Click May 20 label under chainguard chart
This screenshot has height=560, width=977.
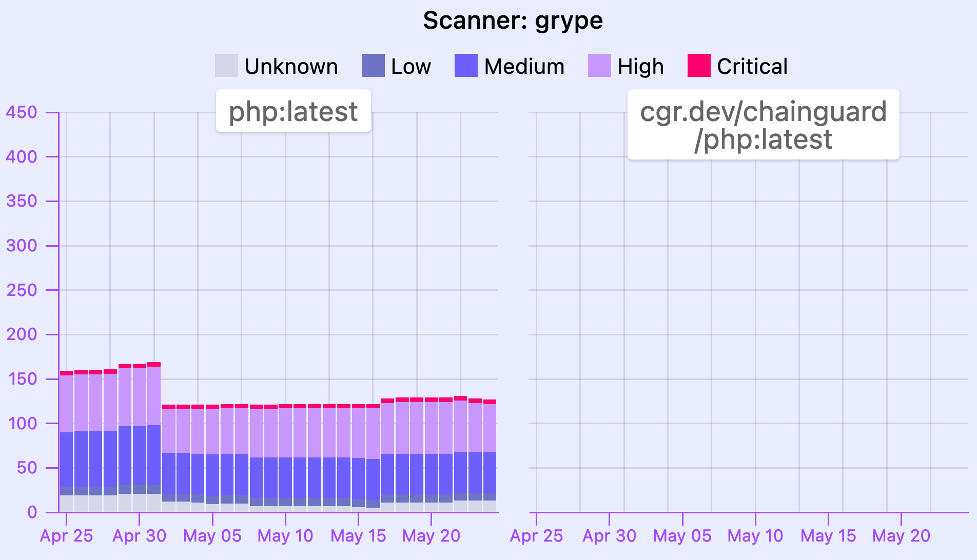901,536
